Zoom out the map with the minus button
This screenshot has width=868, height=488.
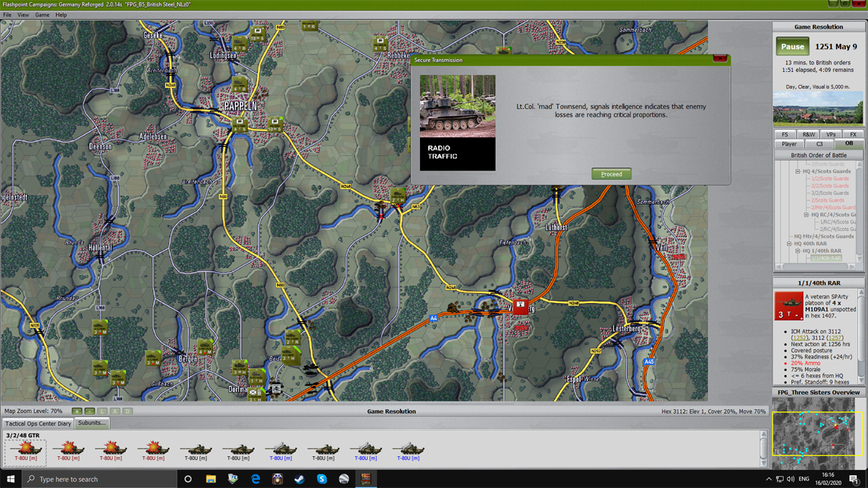89,411
